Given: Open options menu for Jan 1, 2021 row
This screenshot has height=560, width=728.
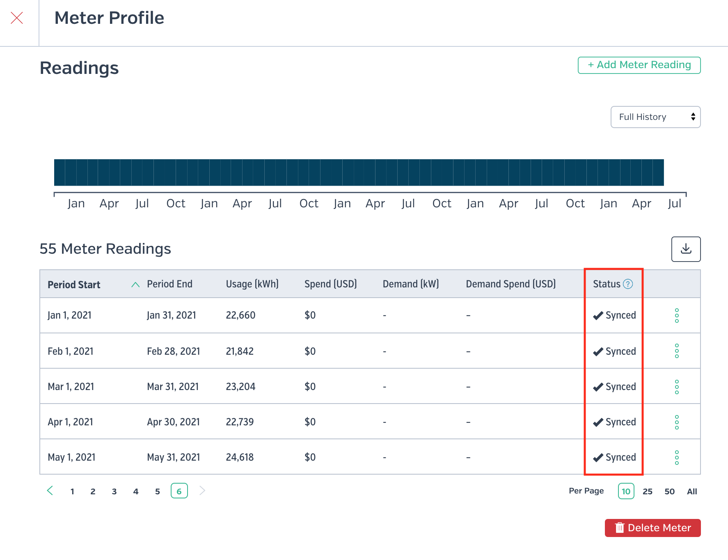Looking at the screenshot, I should [677, 315].
